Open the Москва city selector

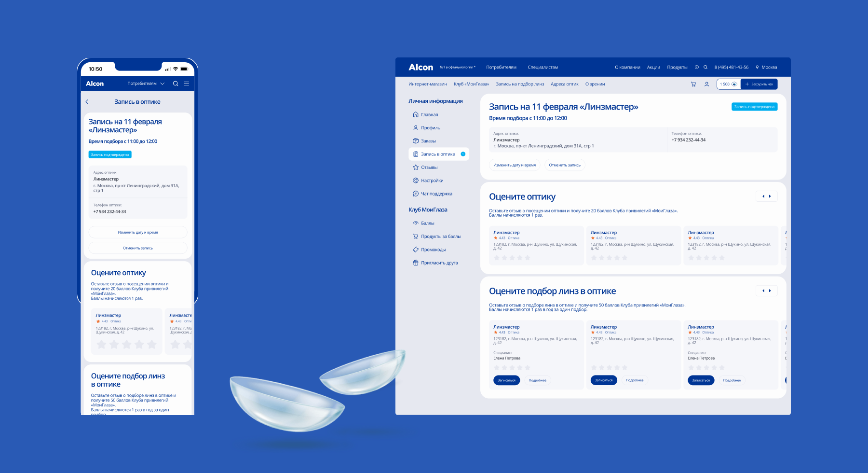[766, 67]
